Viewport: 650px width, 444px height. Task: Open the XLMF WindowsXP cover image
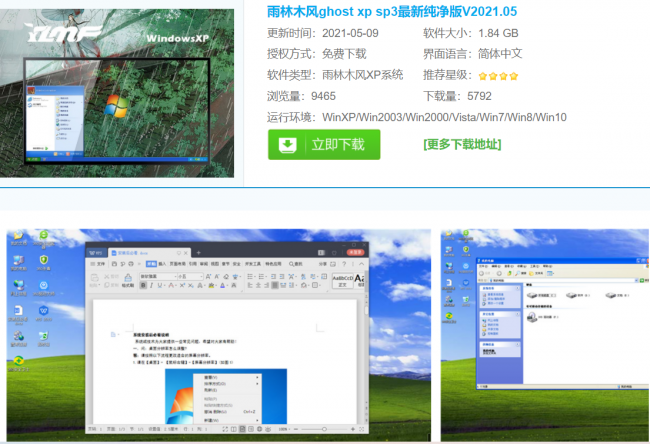click(117, 93)
